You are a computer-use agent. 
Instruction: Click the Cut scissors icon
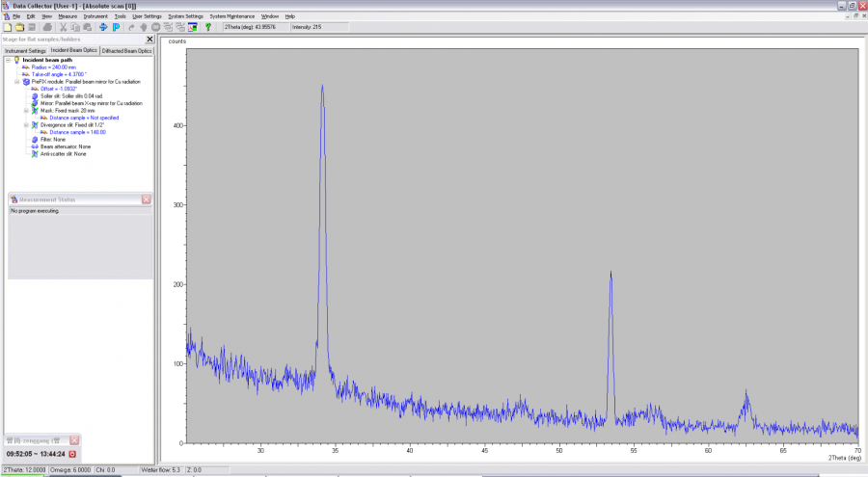pyautogui.click(x=63, y=27)
